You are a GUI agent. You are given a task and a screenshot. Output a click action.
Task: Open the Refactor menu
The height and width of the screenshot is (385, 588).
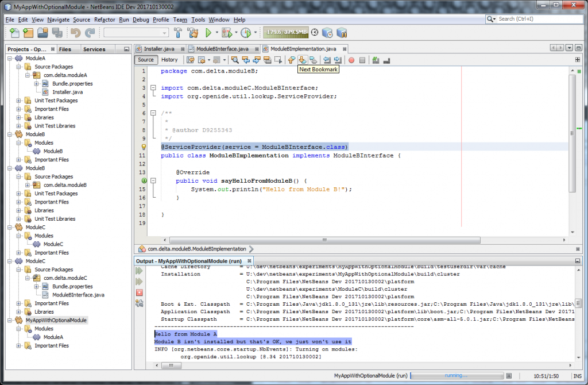click(x=105, y=20)
